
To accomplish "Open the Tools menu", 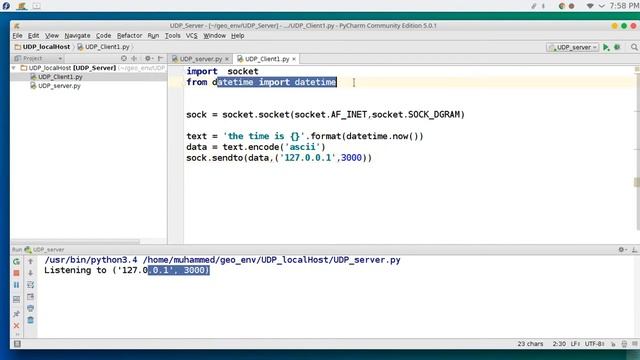I will [x=173, y=36].
